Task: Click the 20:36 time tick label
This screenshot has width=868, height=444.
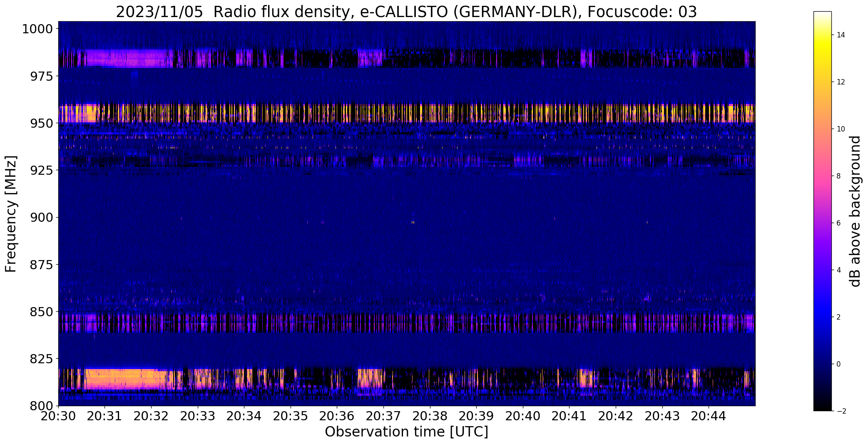Action: click(x=337, y=416)
